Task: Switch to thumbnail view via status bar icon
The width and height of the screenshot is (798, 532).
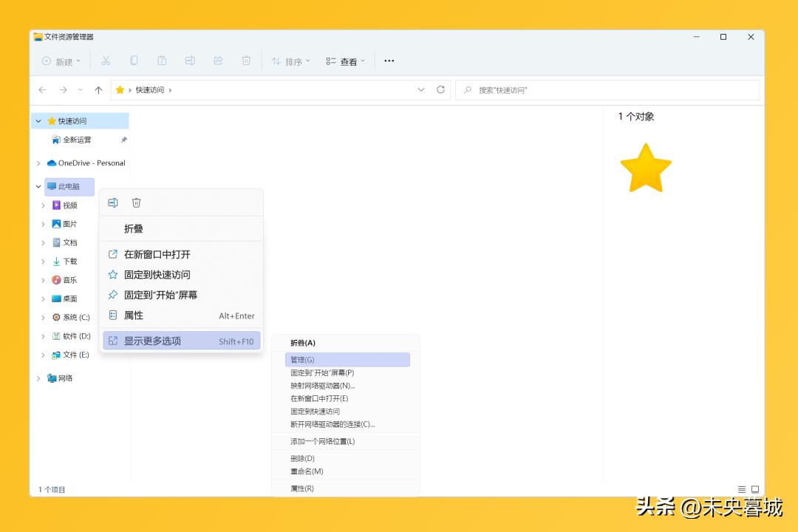Action: [x=754, y=488]
